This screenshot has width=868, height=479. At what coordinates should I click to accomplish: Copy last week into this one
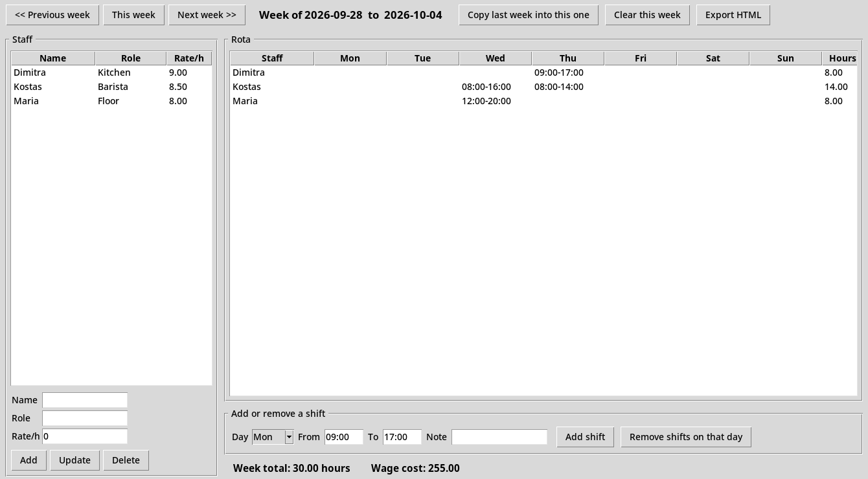tap(529, 15)
